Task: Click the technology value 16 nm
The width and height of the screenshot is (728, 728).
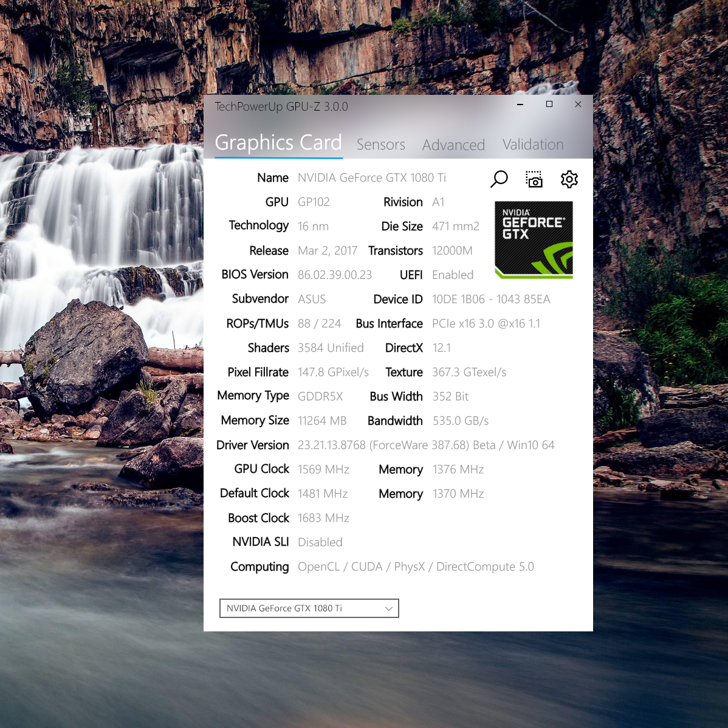Action: [313, 226]
